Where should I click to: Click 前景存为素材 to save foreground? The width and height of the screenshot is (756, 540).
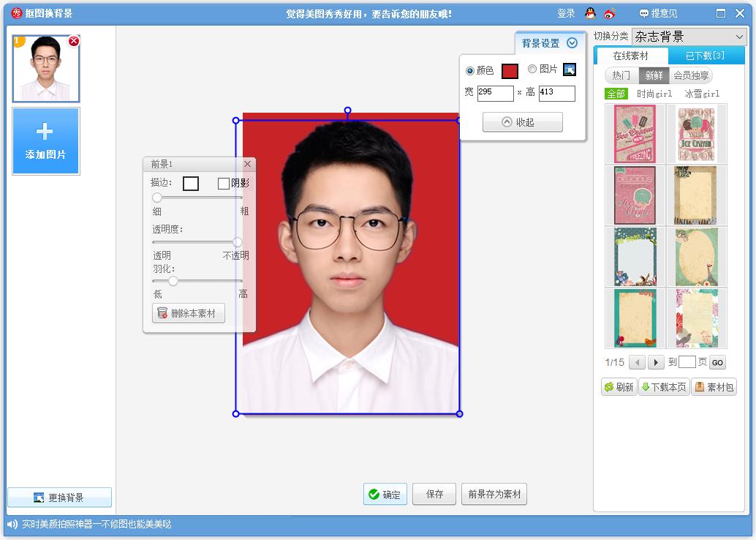(494, 494)
